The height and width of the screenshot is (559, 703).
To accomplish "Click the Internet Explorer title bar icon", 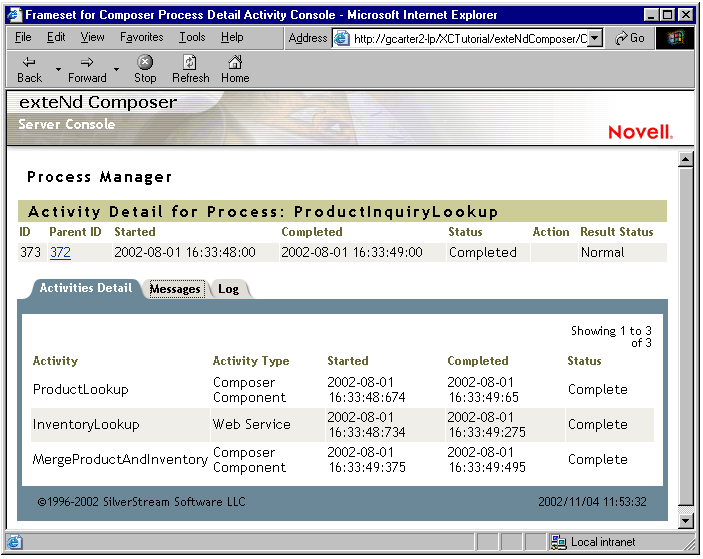I will [x=14, y=15].
